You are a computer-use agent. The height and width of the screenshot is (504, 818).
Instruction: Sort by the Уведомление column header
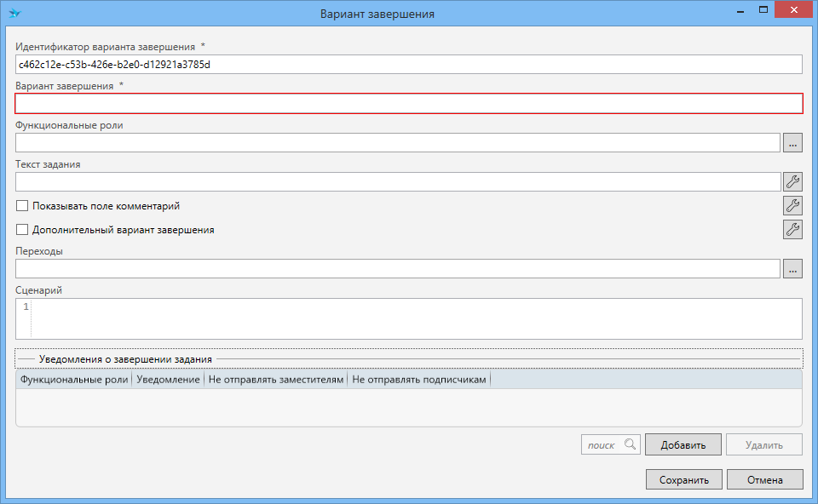[168, 380]
